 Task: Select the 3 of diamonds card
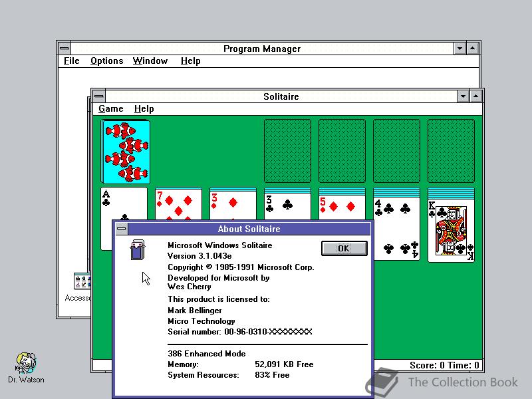click(233, 205)
